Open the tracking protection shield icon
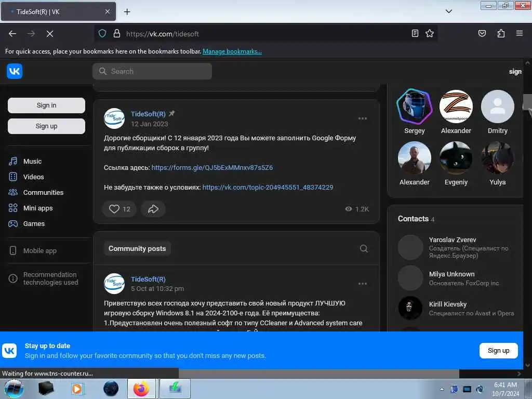Screen dimensions: 532x399 coord(102,33)
